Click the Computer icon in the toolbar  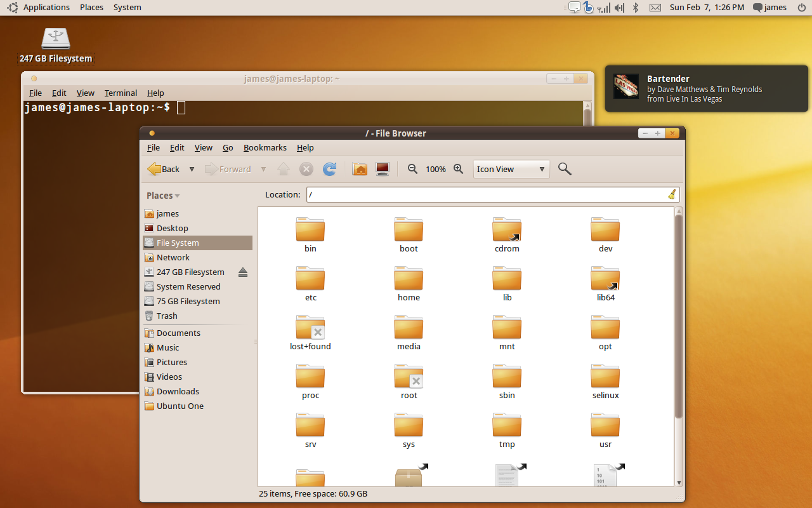382,169
